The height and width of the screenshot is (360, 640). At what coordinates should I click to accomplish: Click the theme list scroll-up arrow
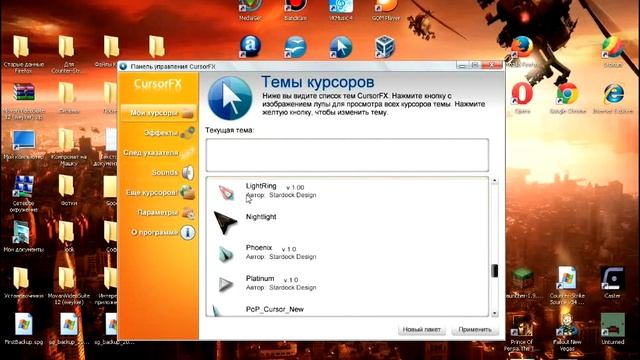point(494,180)
